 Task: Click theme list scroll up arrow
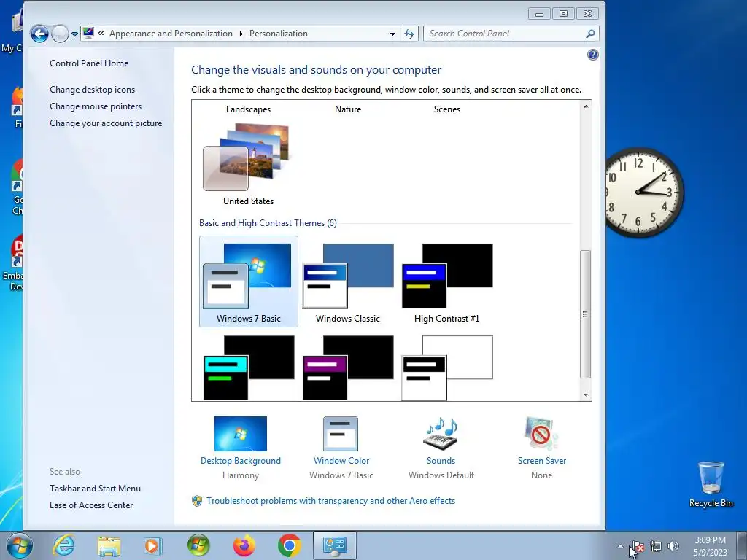click(586, 106)
